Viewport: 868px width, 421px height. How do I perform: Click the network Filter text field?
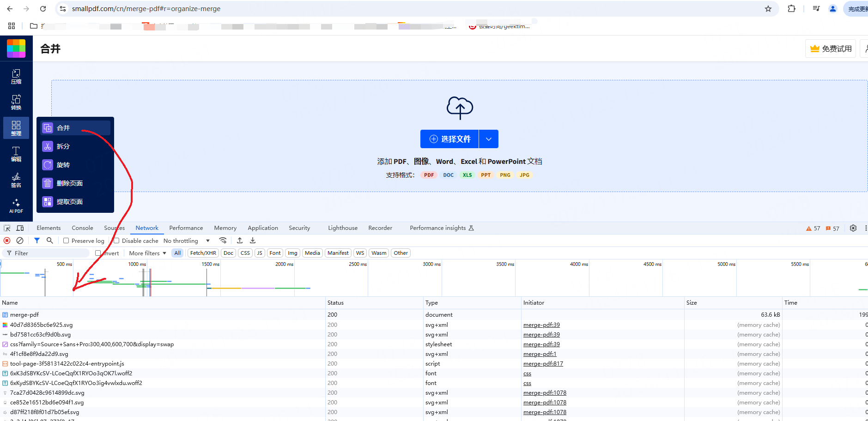46,253
